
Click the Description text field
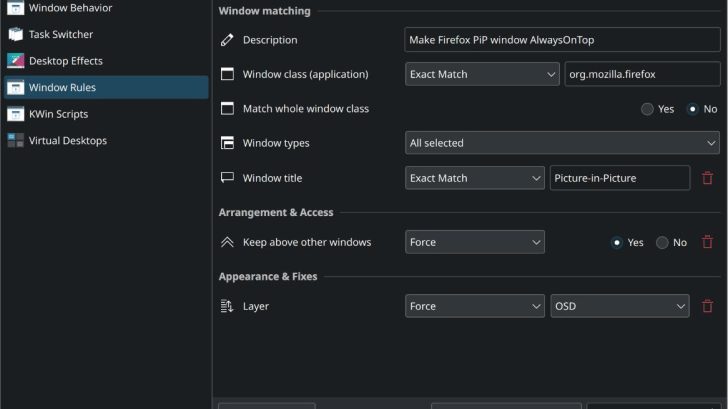tap(561, 40)
